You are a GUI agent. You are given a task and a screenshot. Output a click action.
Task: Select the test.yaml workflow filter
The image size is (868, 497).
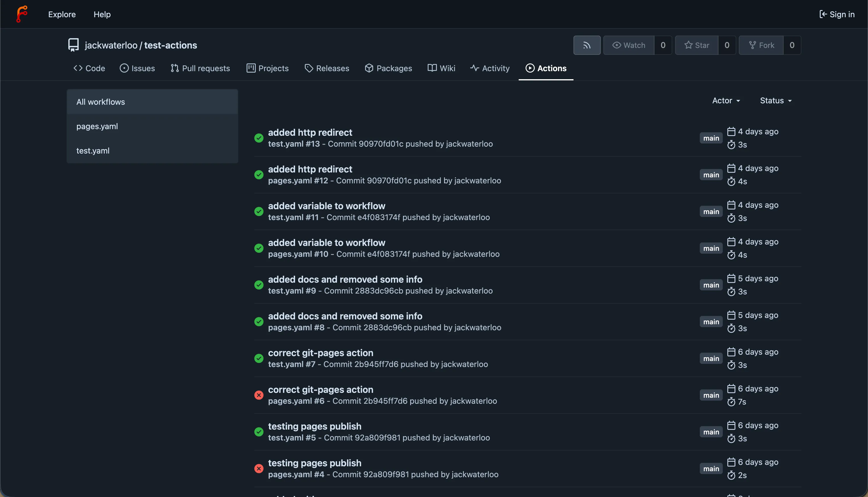click(92, 151)
